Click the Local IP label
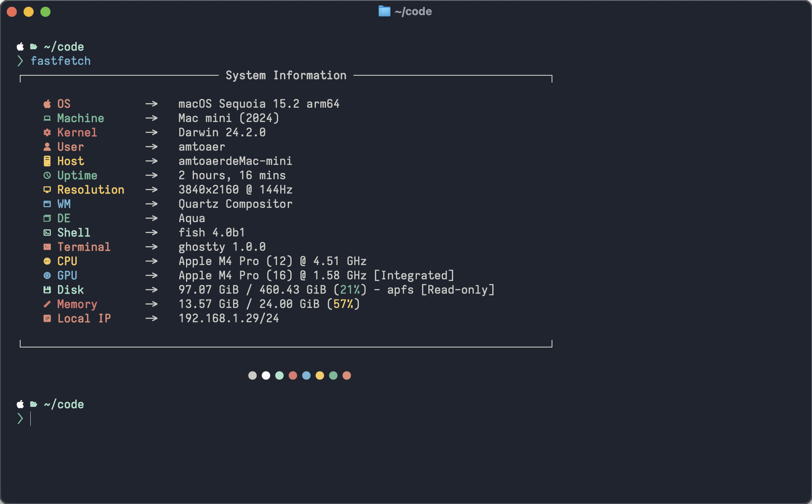The image size is (812, 504). (84, 318)
